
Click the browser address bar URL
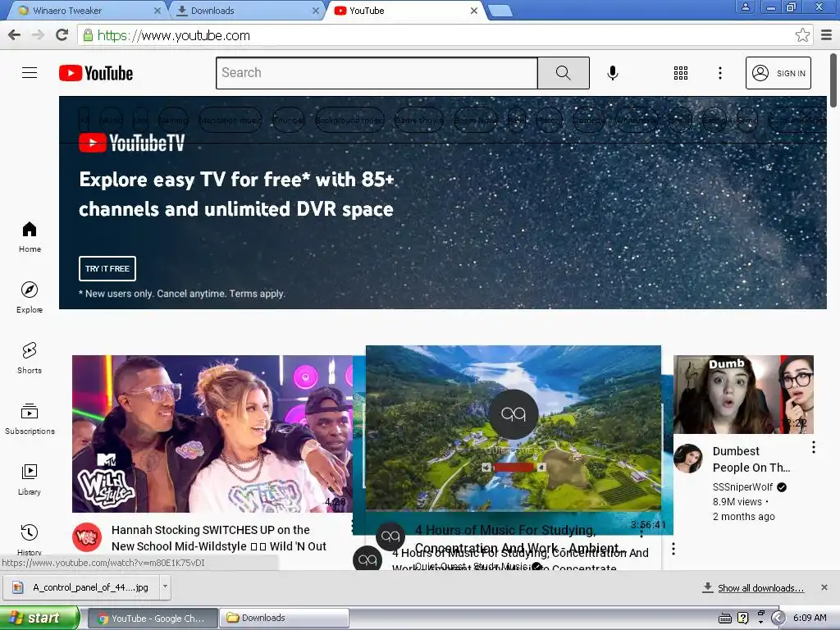174,35
